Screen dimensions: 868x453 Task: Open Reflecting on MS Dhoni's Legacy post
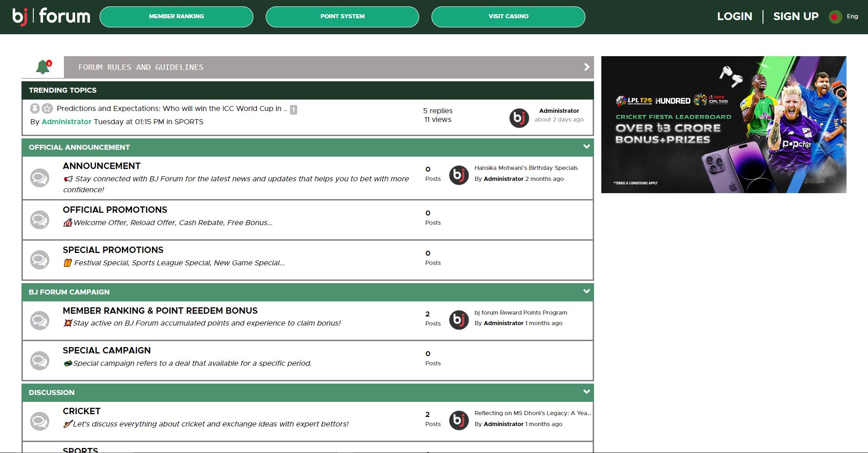532,413
